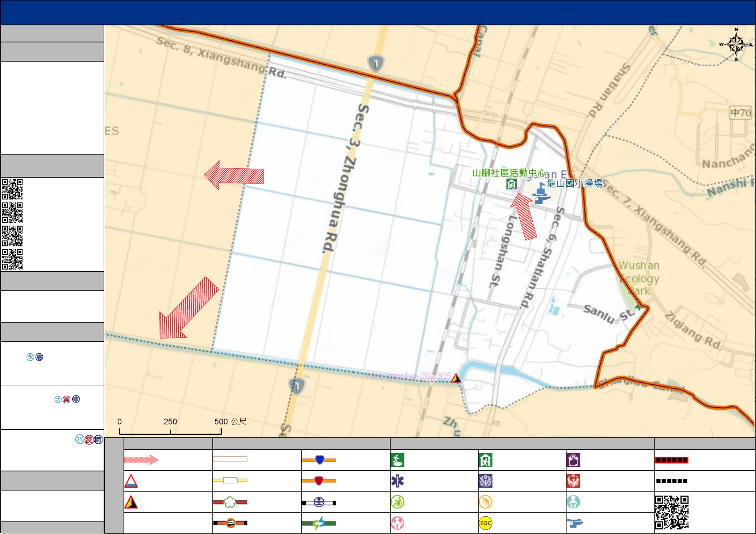Image resolution: width=756 pixels, height=534 pixels.
Task: Select the teal infant care circle icon
Action: tap(573, 502)
